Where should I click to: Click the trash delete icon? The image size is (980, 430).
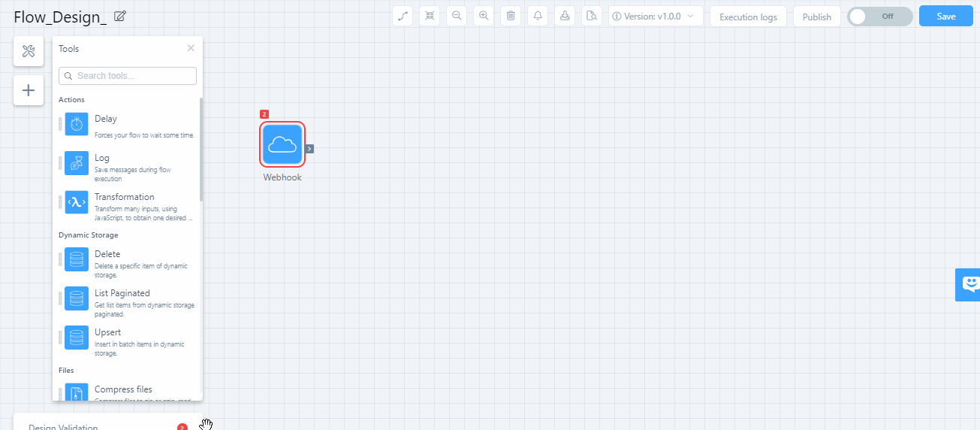click(511, 16)
